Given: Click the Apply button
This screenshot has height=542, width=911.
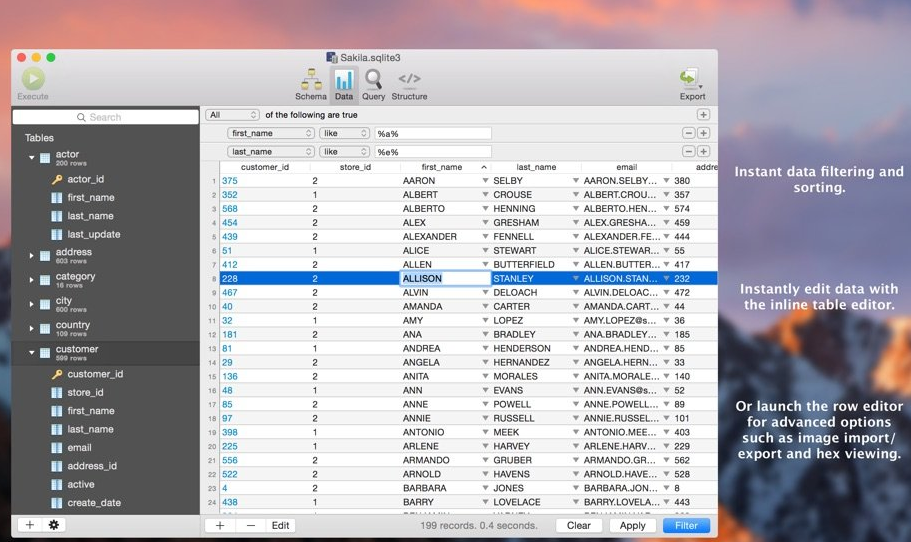Looking at the screenshot, I should click(x=632, y=525).
